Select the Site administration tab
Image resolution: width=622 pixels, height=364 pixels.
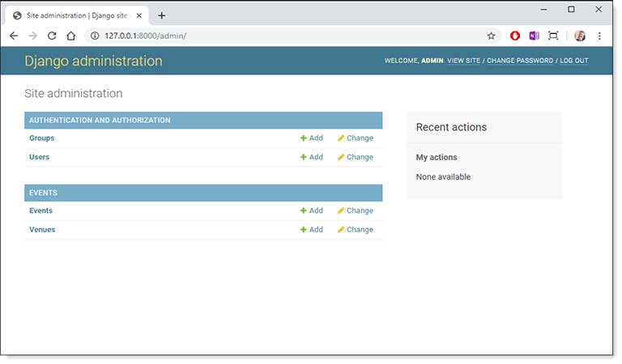[77, 15]
